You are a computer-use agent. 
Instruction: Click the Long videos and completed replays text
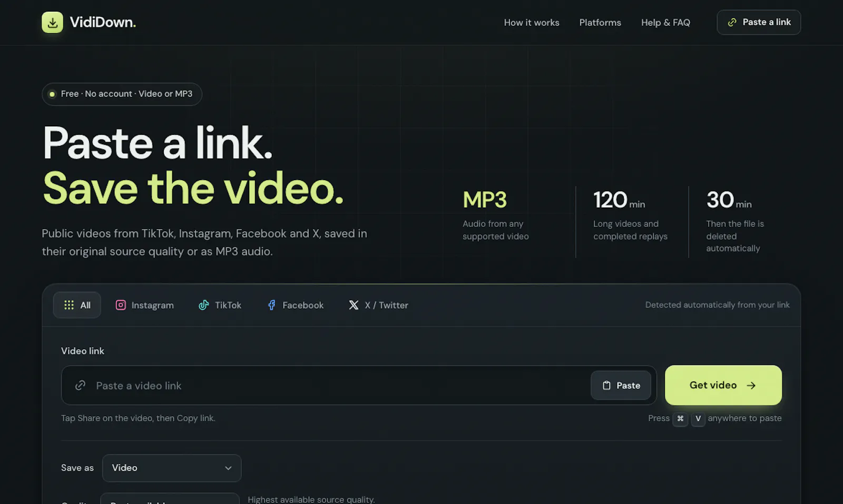pyautogui.click(x=630, y=230)
